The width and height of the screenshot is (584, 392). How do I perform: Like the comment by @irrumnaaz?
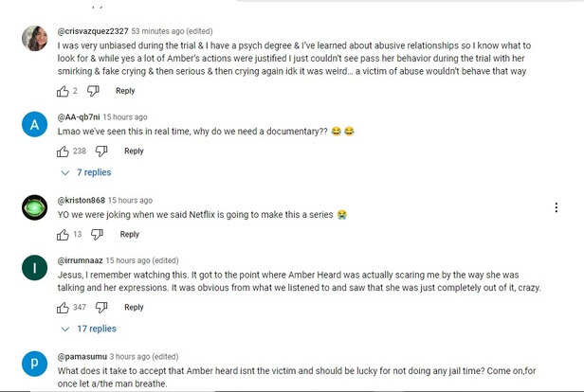63,308
